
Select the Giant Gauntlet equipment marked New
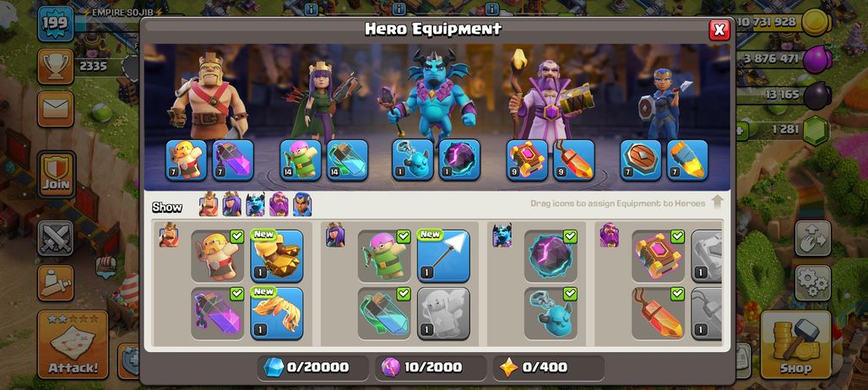[277, 256]
